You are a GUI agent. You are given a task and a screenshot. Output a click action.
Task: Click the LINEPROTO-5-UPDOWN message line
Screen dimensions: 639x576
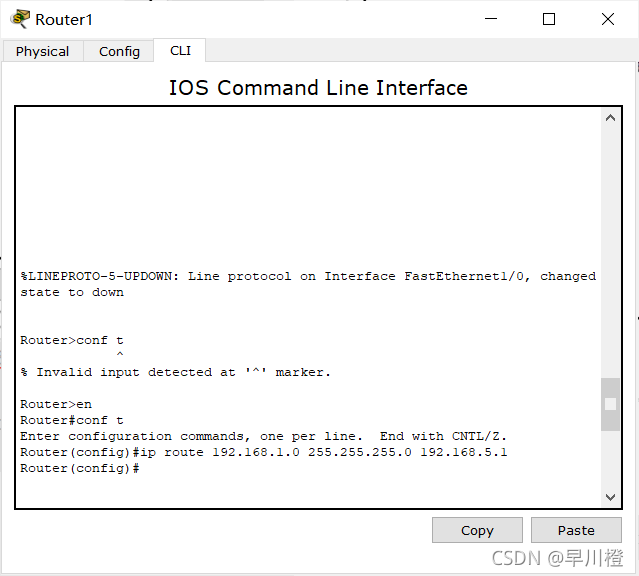307,277
